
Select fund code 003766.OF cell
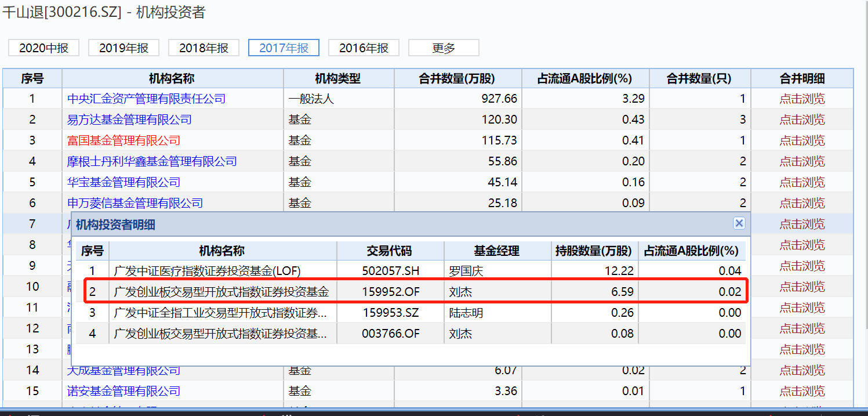tap(390, 333)
